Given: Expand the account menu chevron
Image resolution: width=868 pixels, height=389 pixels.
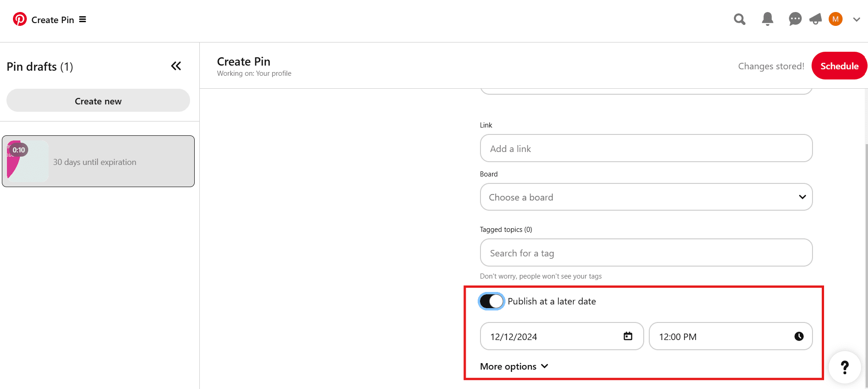Looking at the screenshot, I should (x=856, y=19).
